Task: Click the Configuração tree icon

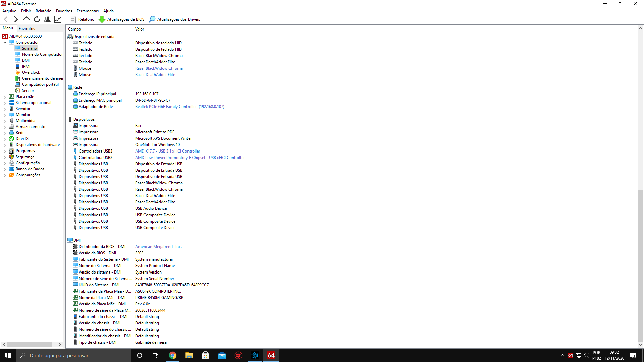Action: tap(11, 163)
